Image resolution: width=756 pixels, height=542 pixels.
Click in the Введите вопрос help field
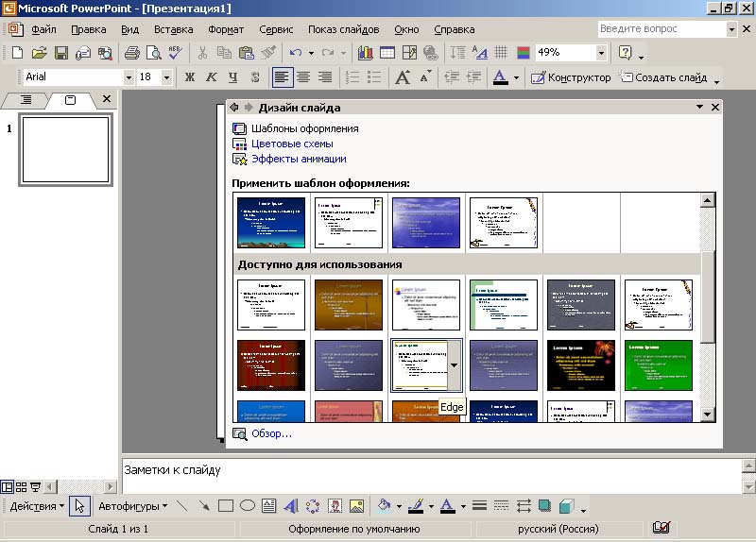662,29
